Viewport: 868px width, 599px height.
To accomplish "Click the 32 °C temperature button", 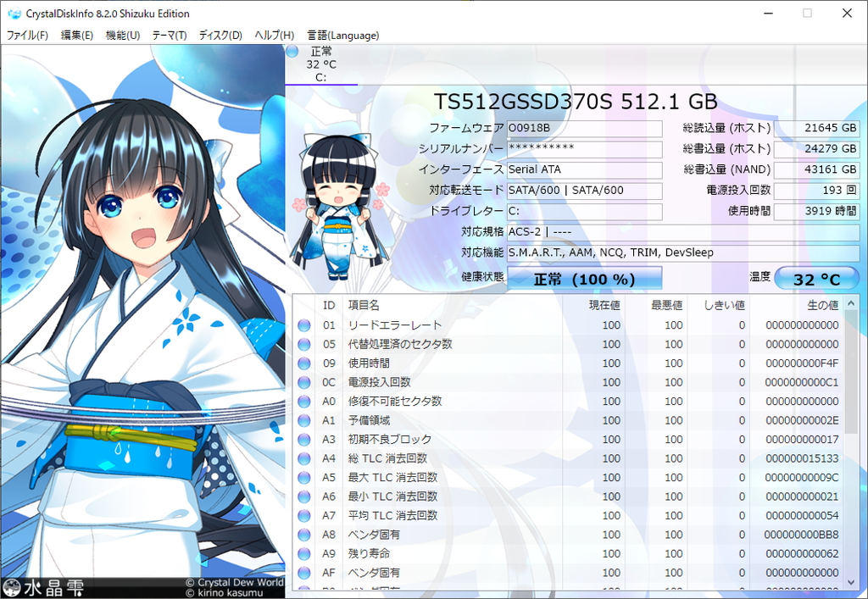I will click(x=816, y=278).
